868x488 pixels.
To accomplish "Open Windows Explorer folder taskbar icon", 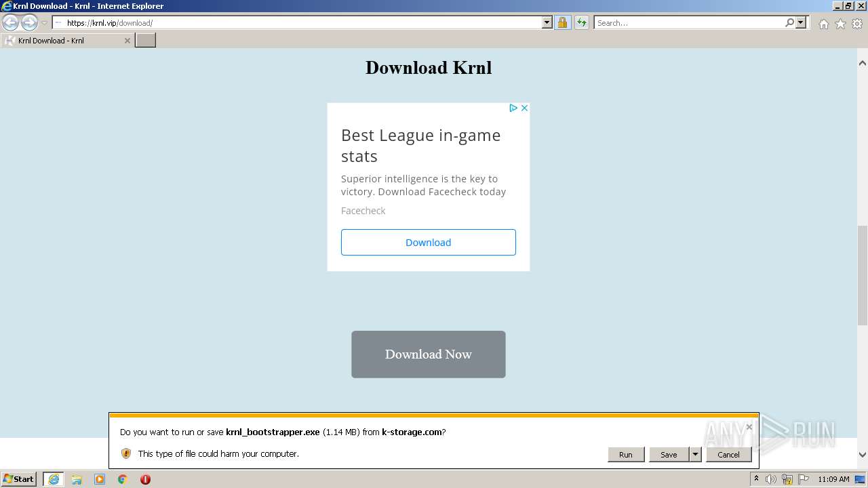I will pos(77,479).
